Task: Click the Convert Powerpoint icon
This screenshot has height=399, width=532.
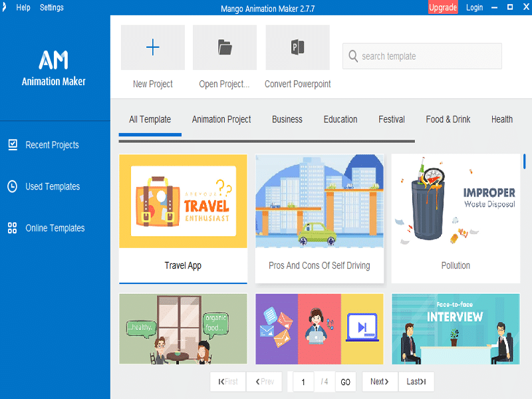Action: pos(297,47)
